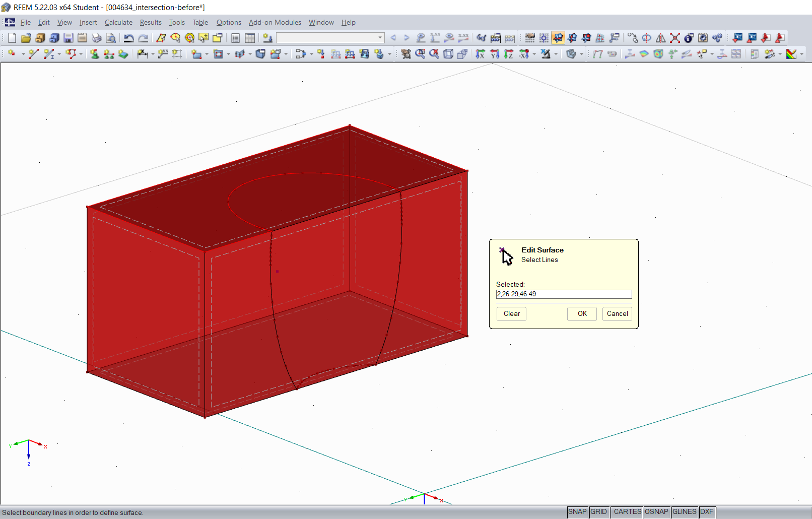Click the status bar hint text

click(x=73, y=512)
